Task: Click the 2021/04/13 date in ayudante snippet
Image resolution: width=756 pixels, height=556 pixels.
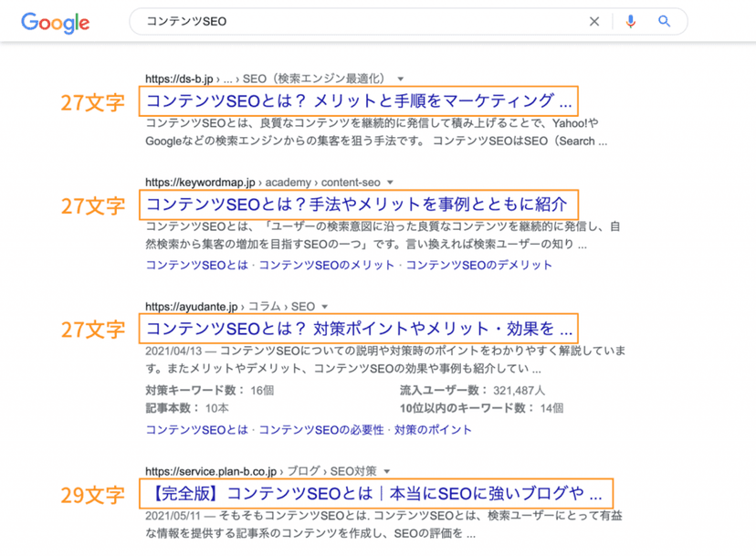Action: coord(173,351)
